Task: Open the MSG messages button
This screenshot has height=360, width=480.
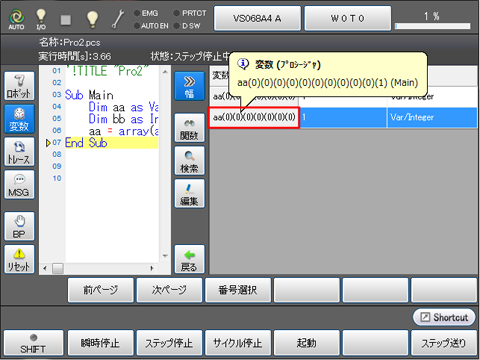Action: click(19, 185)
